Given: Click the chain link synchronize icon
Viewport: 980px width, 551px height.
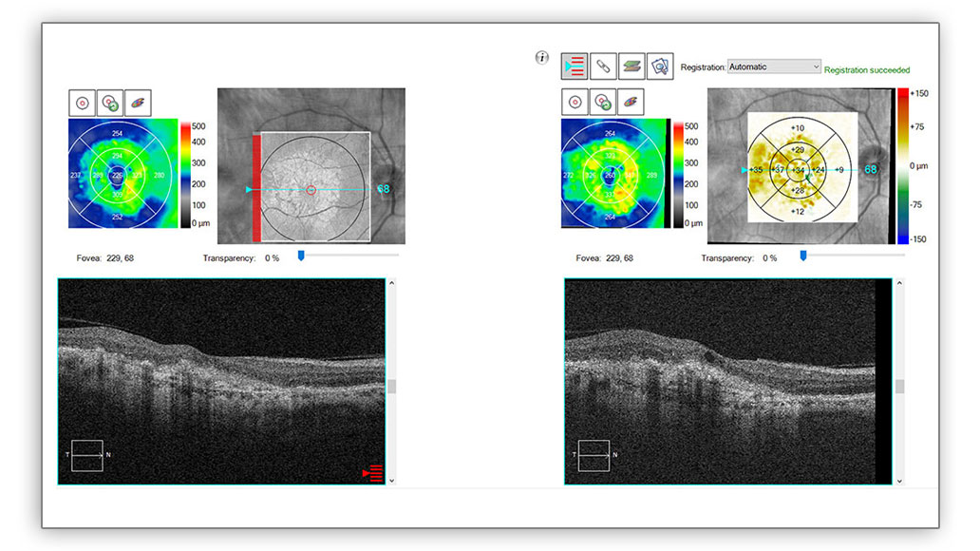Looking at the screenshot, I should pyautogui.click(x=602, y=66).
